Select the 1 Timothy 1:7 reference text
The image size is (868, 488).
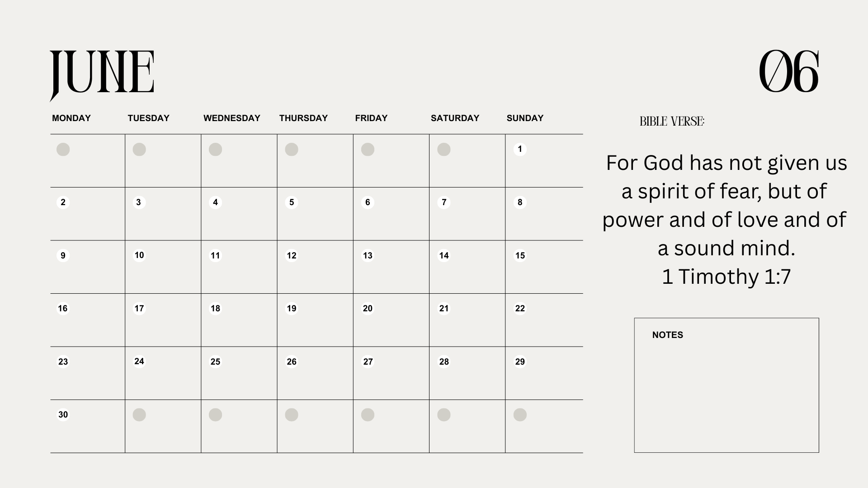click(x=726, y=276)
